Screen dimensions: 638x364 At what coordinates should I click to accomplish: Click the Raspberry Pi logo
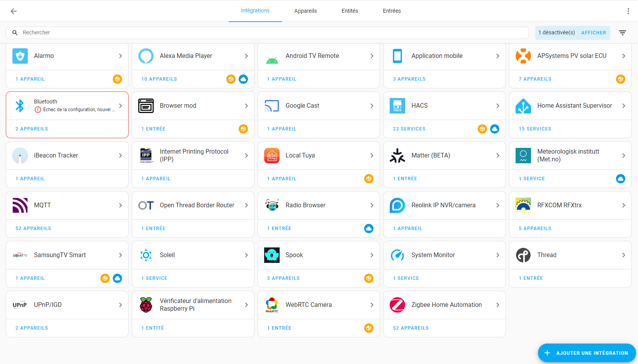click(146, 305)
